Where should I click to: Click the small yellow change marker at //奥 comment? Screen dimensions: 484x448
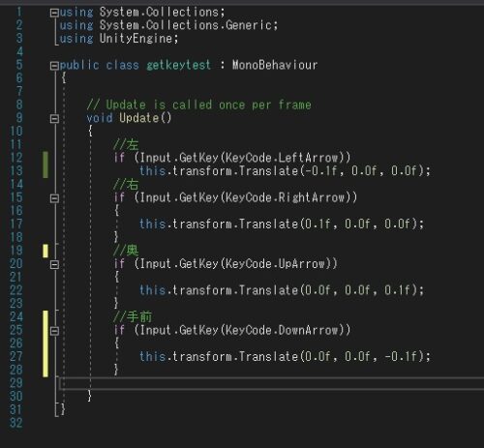pyautogui.click(x=45, y=251)
